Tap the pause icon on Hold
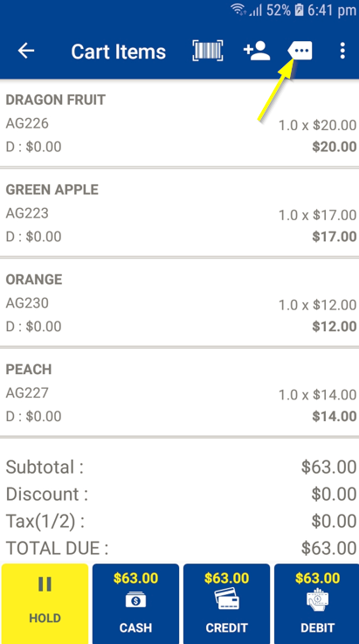 (x=45, y=584)
